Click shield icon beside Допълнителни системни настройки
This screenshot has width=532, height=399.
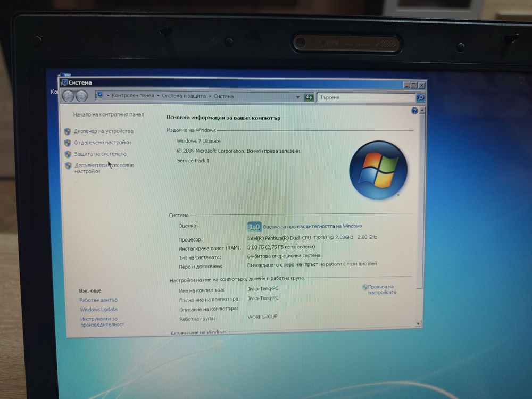tap(68, 165)
